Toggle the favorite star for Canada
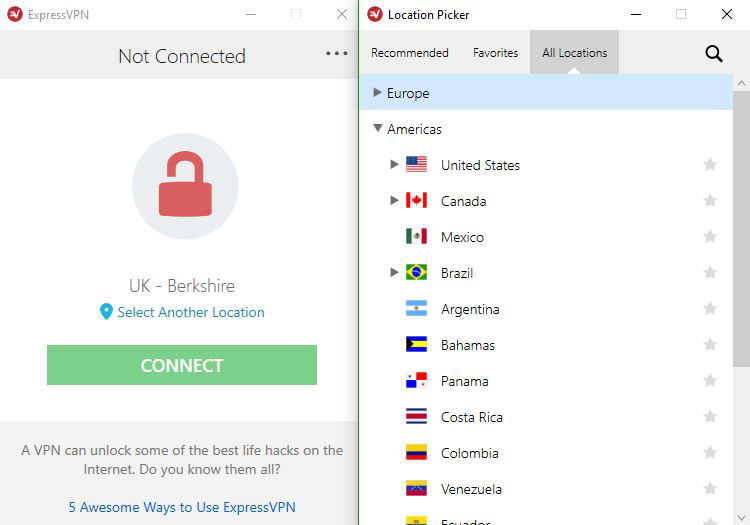750x525 pixels. pos(710,200)
